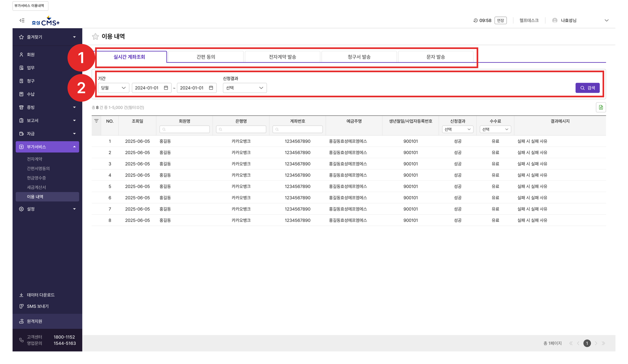
Task: Click the 결과메시지 column header
Action: click(x=560, y=121)
